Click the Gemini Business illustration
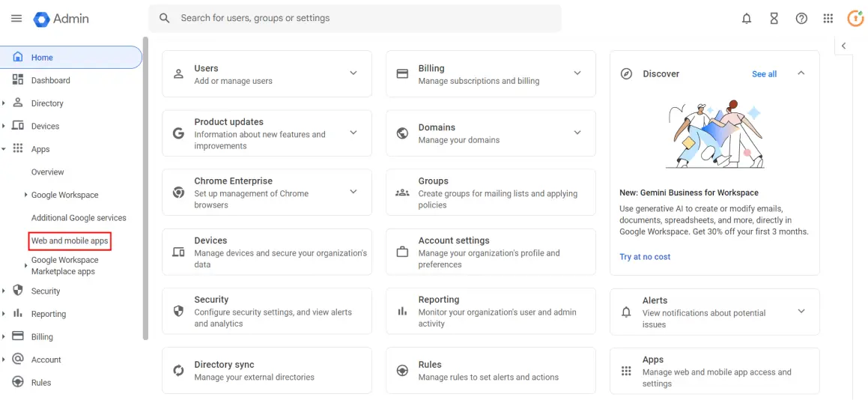The image size is (868, 400). click(x=716, y=135)
